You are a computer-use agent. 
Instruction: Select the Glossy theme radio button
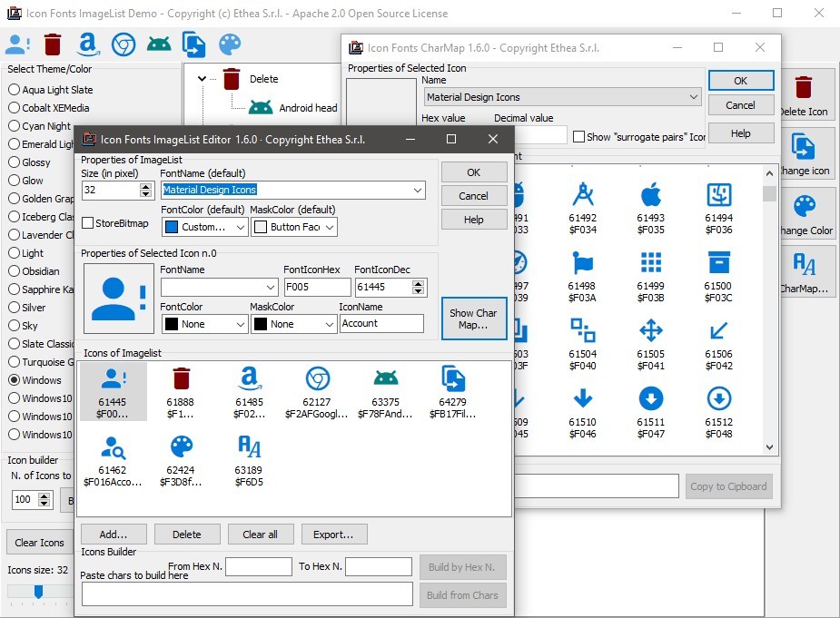click(x=14, y=162)
